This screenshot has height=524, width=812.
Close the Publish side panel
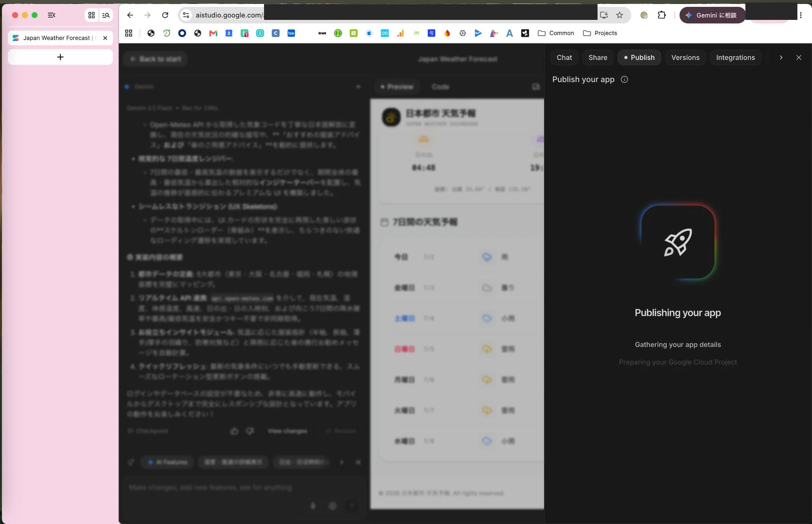click(x=799, y=57)
